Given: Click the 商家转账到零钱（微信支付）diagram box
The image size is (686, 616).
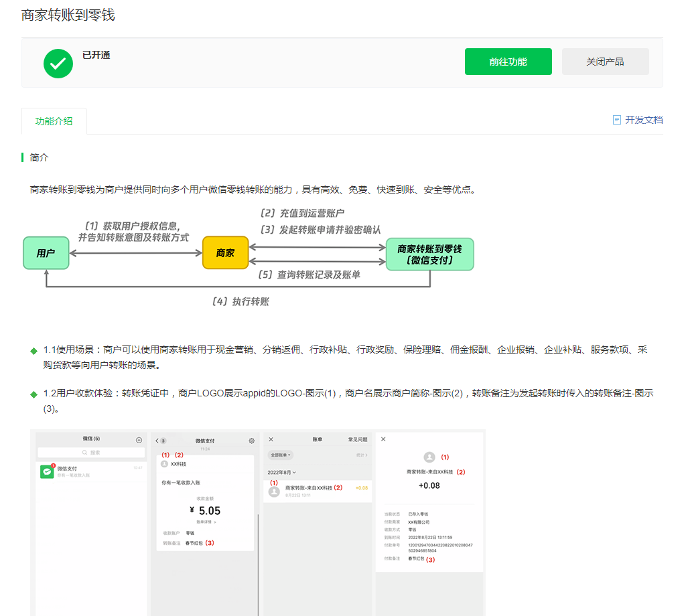Looking at the screenshot, I should 429,254.
